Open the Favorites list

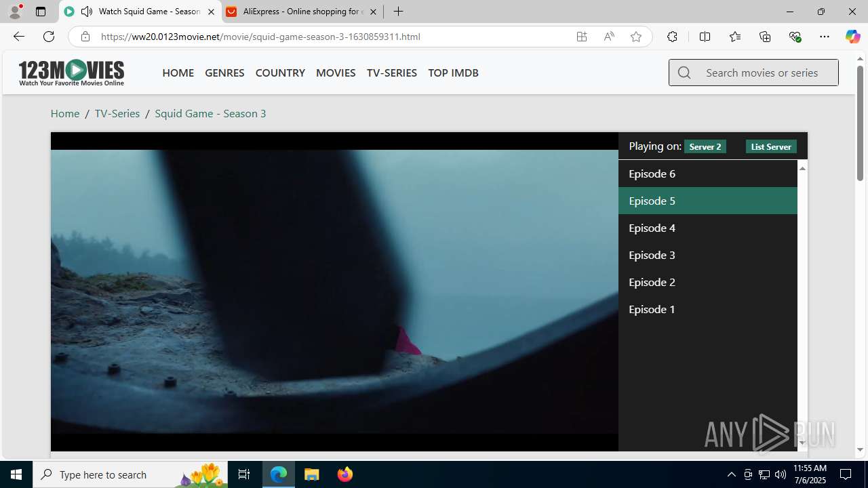735,37
